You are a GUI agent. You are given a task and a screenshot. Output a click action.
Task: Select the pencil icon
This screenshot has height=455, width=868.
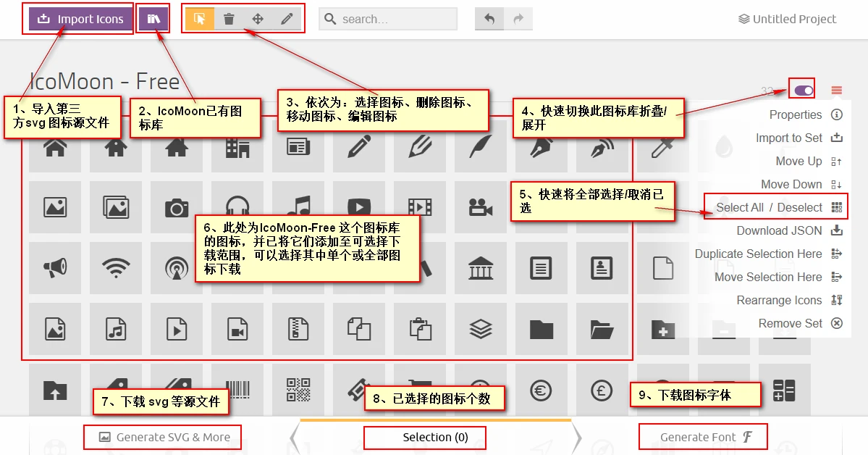coord(359,146)
